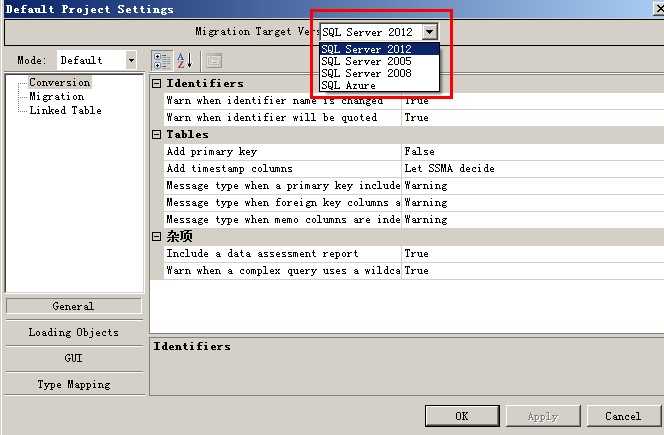664x435 pixels.
Task: Select the 'Add timestamp columns' property
Action: click(282, 168)
